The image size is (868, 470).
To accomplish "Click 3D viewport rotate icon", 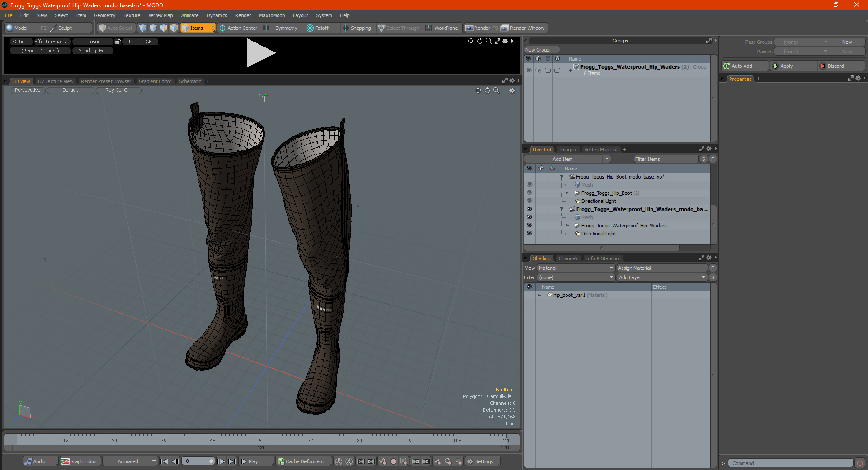I will point(487,90).
